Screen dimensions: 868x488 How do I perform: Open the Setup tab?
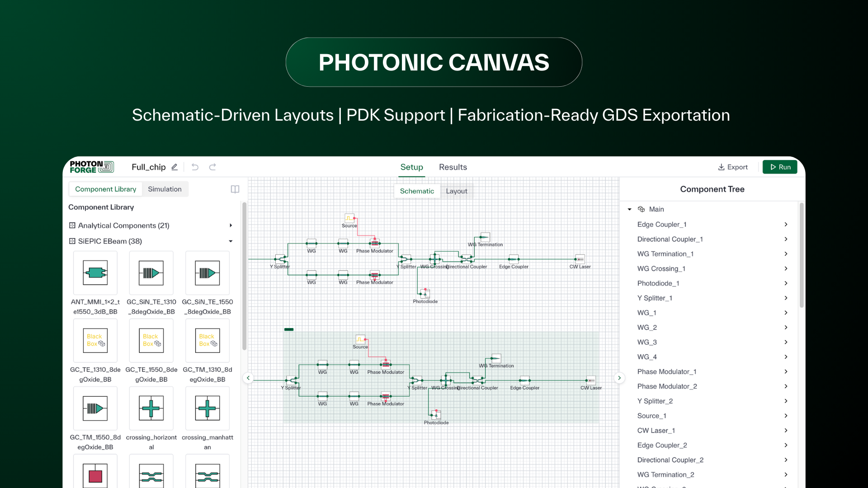pyautogui.click(x=412, y=167)
